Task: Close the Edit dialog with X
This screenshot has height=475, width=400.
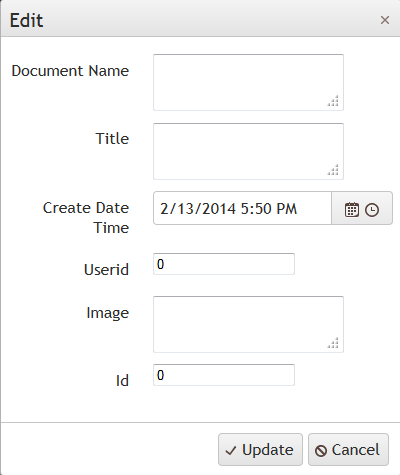Action: click(385, 20)
